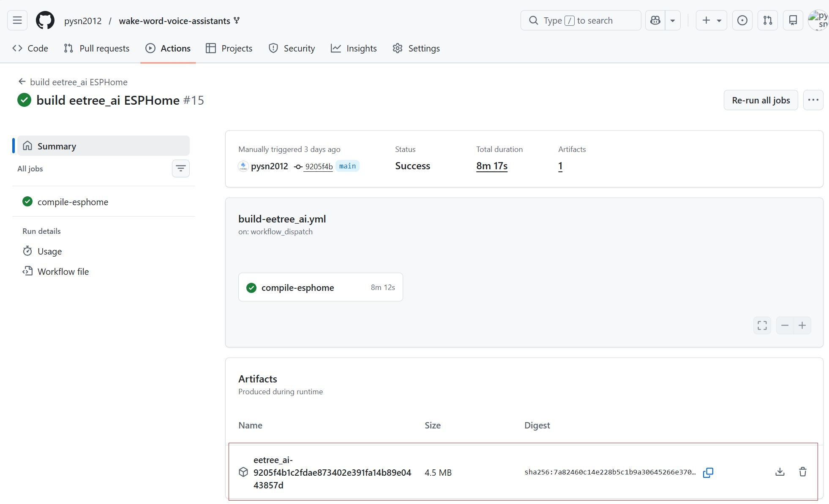Image resolution: width=829 pixels, height=504 pixels.
Task: Click the Type to search field
Action: click(x=581, y=20)
